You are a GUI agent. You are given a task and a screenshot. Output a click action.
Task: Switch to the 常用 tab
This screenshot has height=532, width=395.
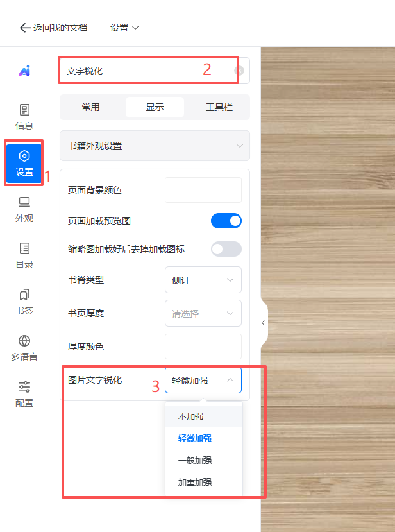point(91,107)
